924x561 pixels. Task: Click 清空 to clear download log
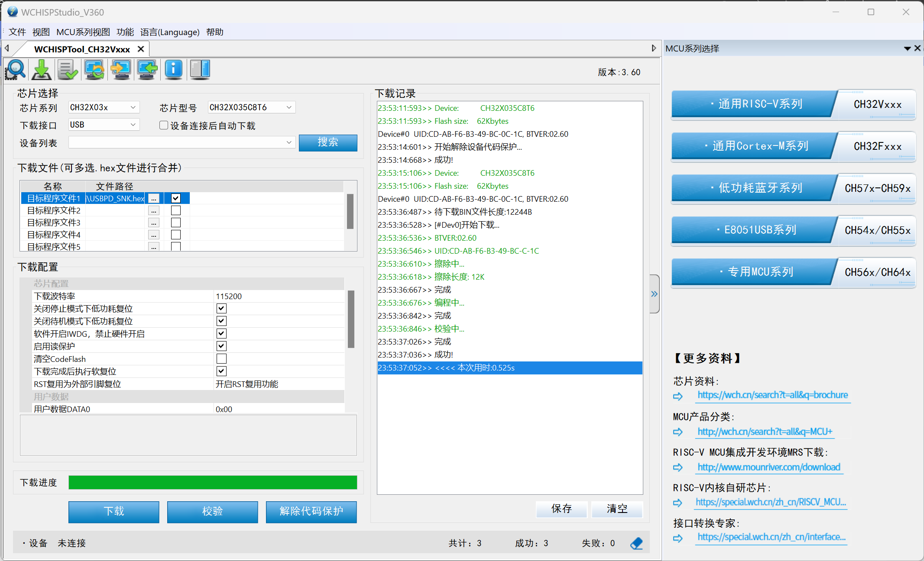pyautogui.click(x=617, y=509)
